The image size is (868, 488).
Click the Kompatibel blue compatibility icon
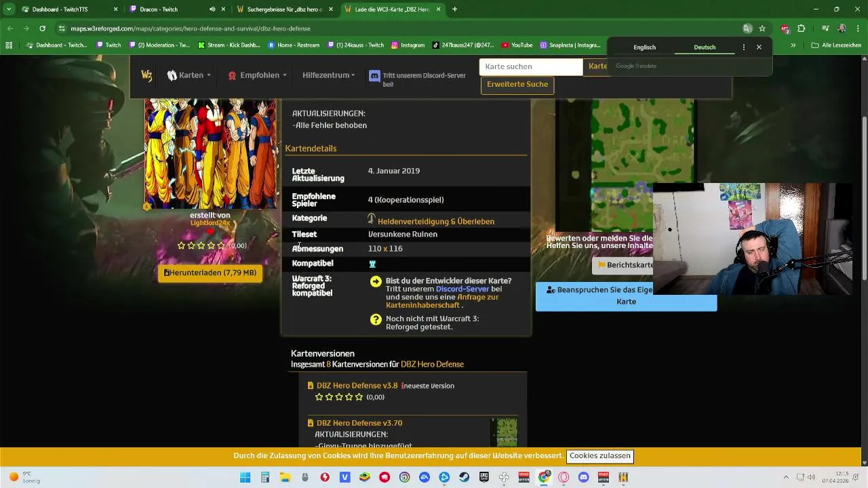tap(372, 264)
